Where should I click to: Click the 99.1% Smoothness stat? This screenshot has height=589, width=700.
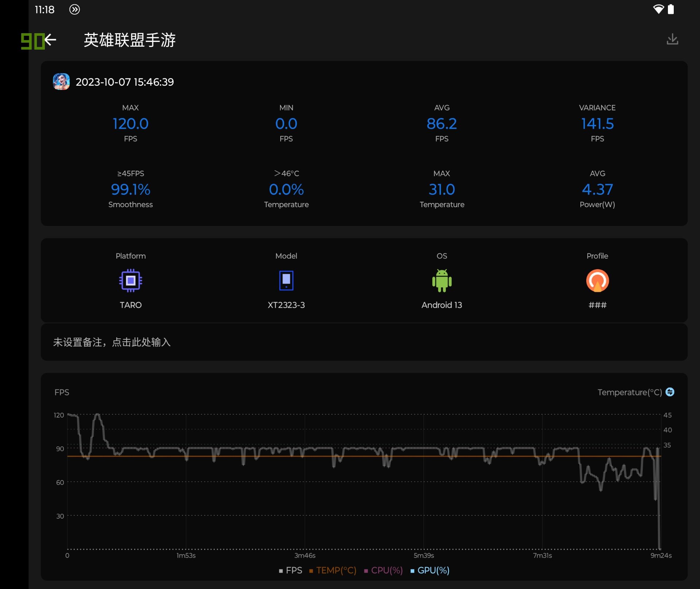point(131,190)
